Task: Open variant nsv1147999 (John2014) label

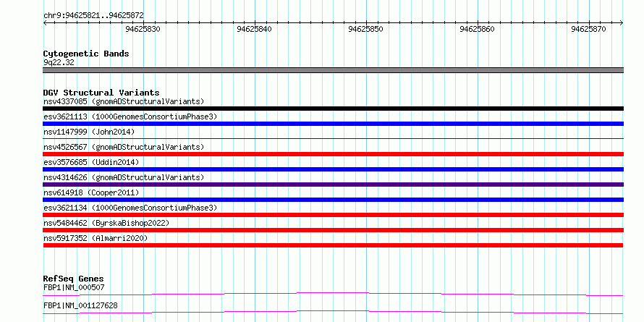Action: (x=89, y=132)
